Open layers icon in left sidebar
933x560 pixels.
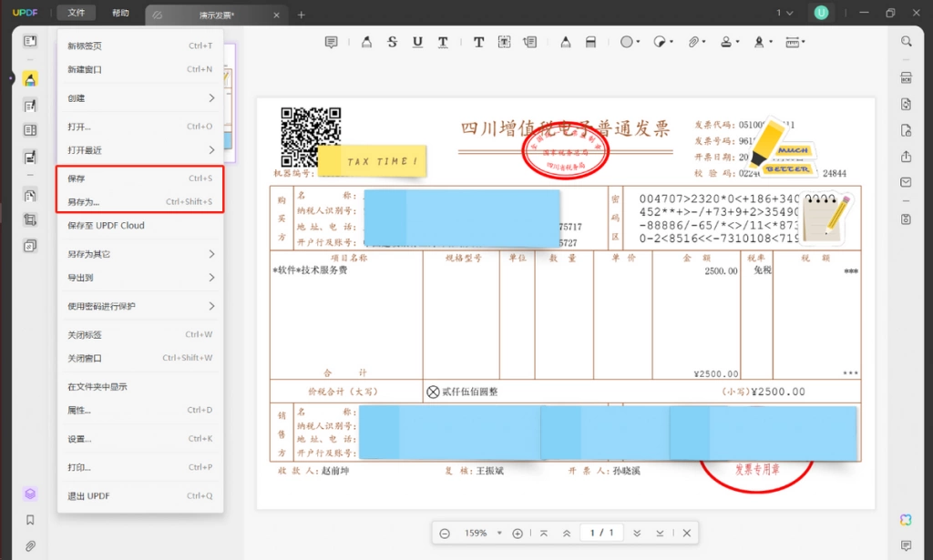click(x=30, y=494)
